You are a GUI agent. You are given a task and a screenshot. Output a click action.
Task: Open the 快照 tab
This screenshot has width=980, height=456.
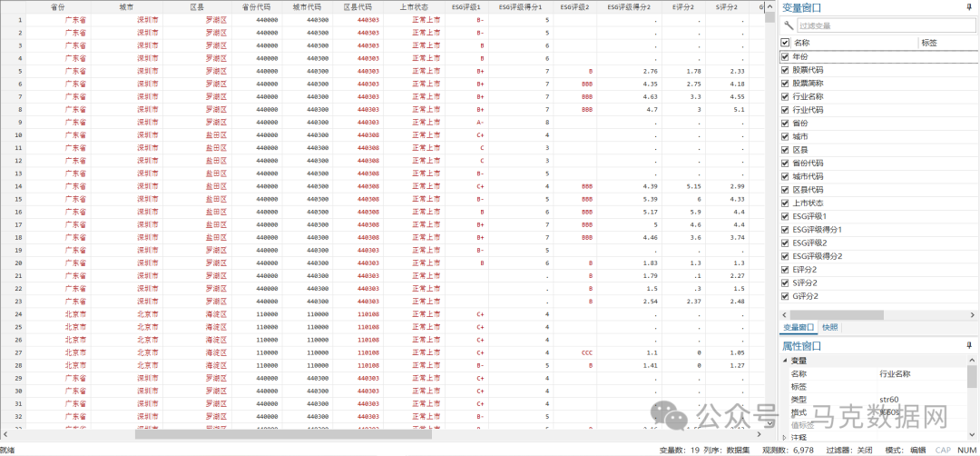coord(830,327)
